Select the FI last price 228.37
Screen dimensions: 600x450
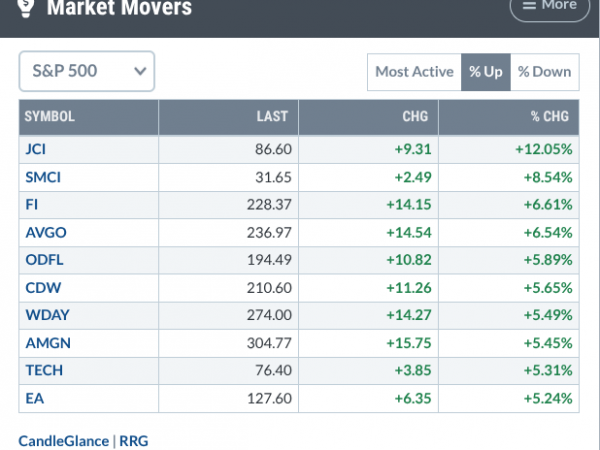(x=269, y=204)
